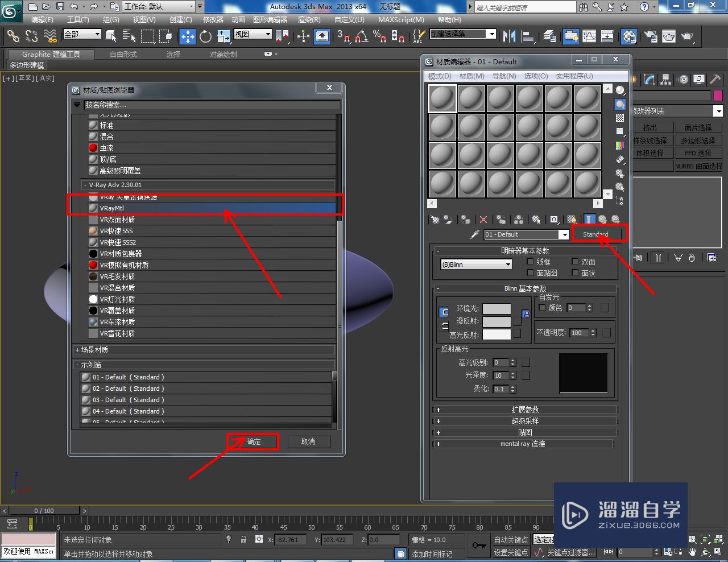The height and width of the screenshot is (562, 728).
Task: Click Get Material icon in material editor
Action: (435, 220)
